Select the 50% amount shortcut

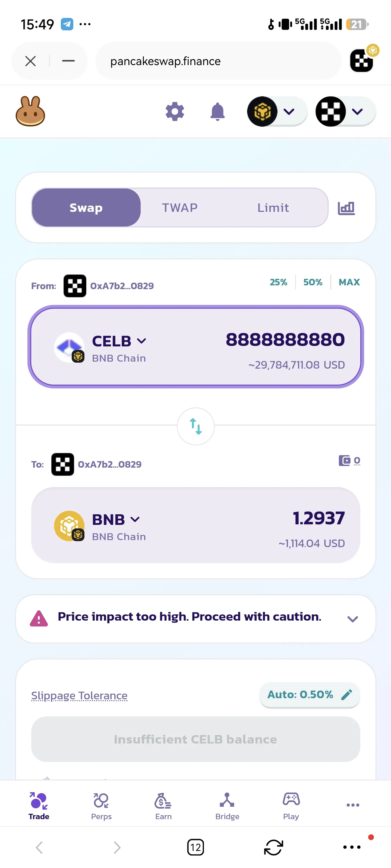(313, 282)
